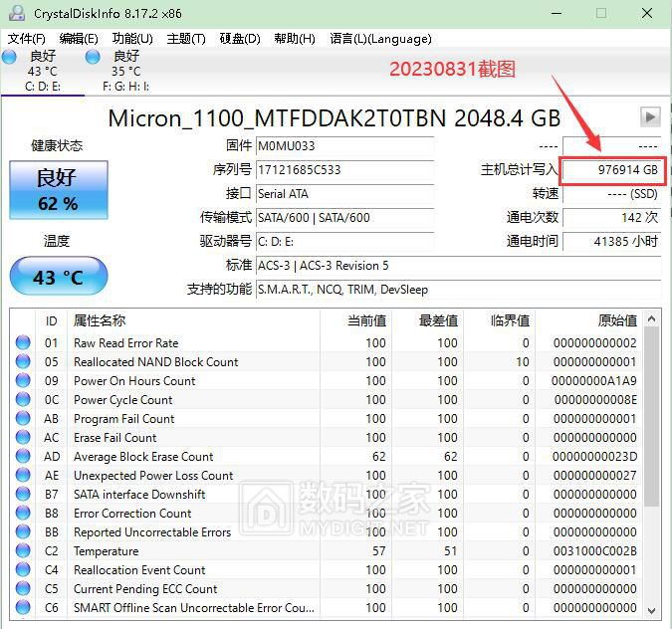Click the 临界值 column header

499,320
